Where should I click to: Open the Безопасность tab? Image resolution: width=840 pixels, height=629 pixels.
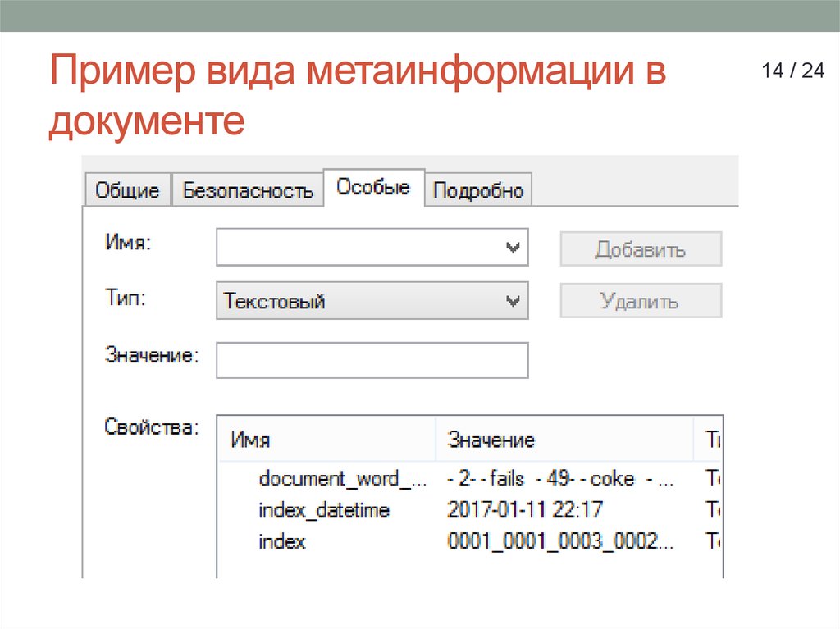(x=247, y=189)
